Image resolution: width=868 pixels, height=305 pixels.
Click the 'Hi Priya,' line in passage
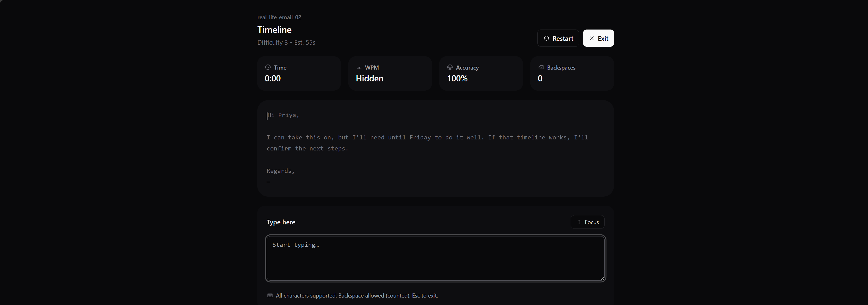[283, 115]
